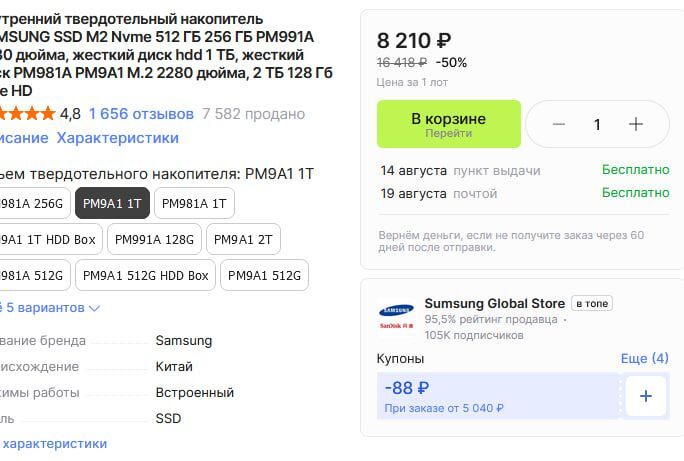Open the Характеристики tab link
This screenshot has height=461, width=684.
coord(118,138)
